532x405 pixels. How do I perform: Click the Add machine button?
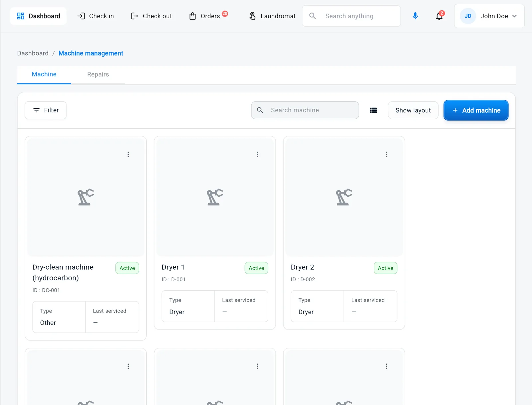476,110
